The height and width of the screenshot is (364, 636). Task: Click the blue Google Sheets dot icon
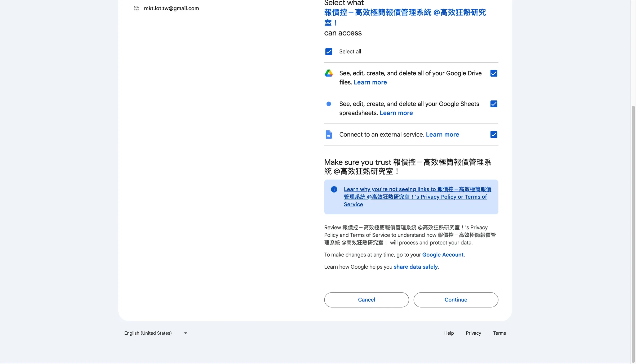tap(329, 104)
